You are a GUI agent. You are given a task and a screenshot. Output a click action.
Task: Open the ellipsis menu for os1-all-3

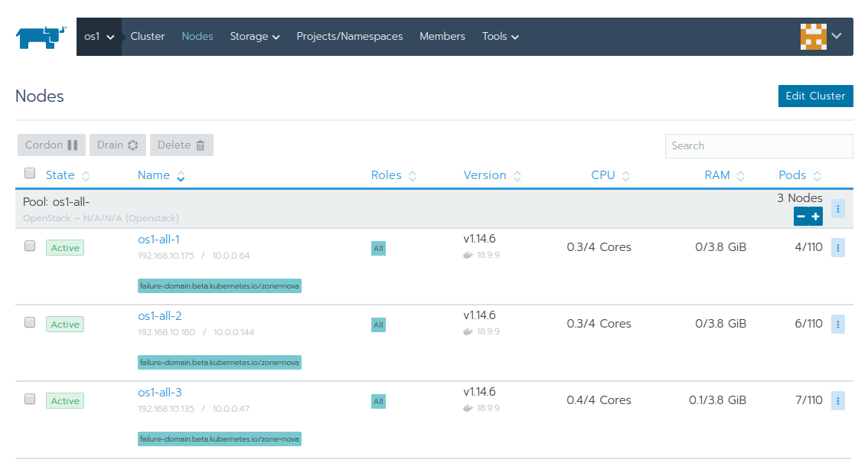tap(837, 400)
